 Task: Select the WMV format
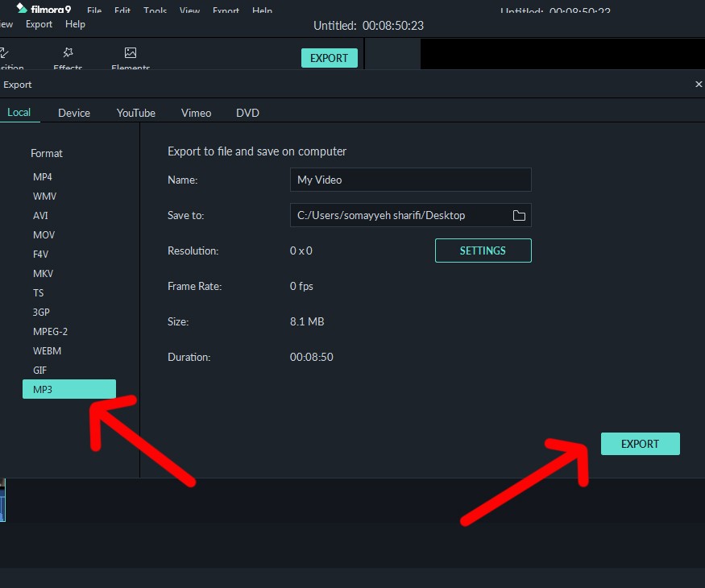click(x=44, y=197)
